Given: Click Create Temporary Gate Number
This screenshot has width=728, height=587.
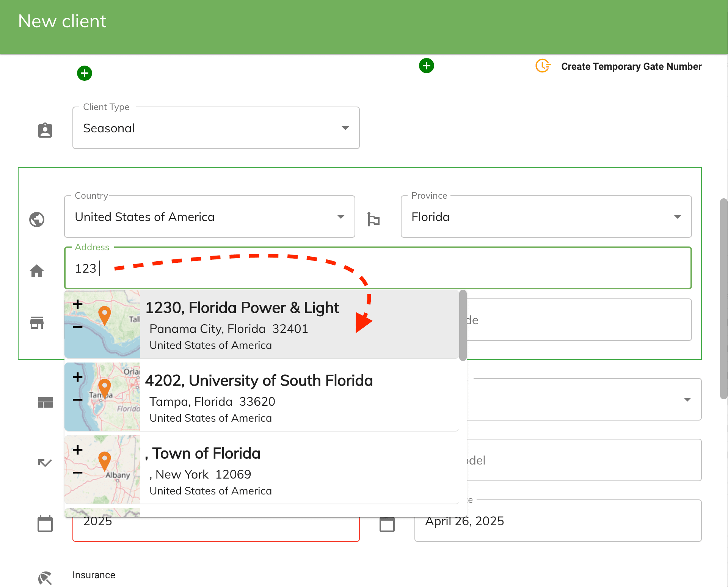Looking at the screenshot, I should click(631, 66).
